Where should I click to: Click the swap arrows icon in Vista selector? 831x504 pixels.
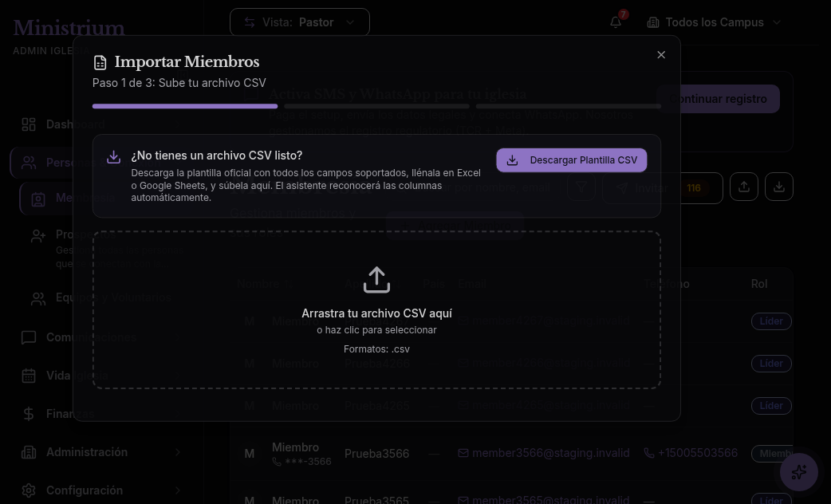point(249,22)
